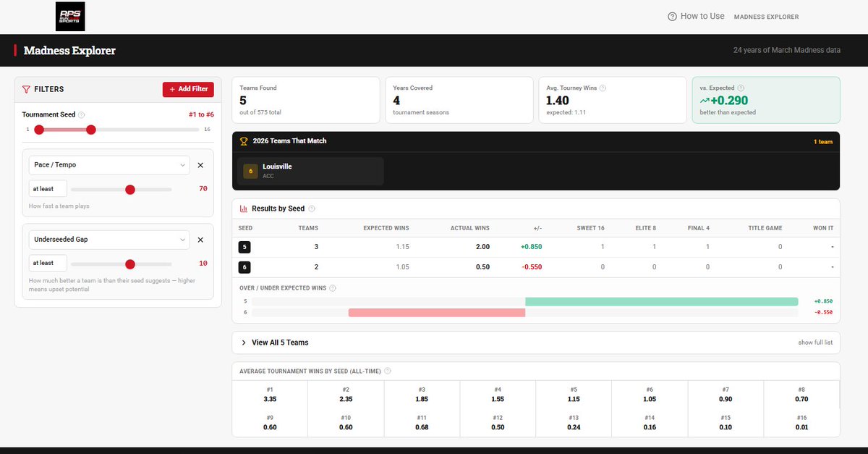
Task: Click the Teams Found summary card
Action: coord(306,100)
